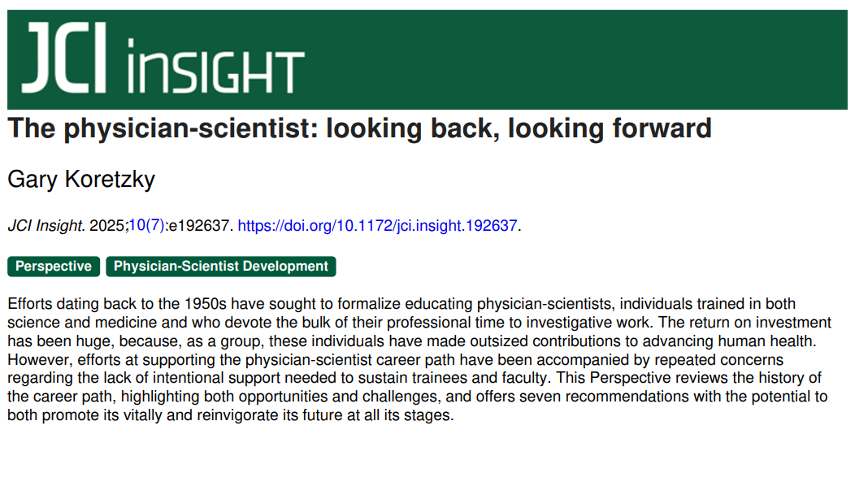Click article number e192637 in the citation
Screen dimensions: 868x486
point(199,226)
